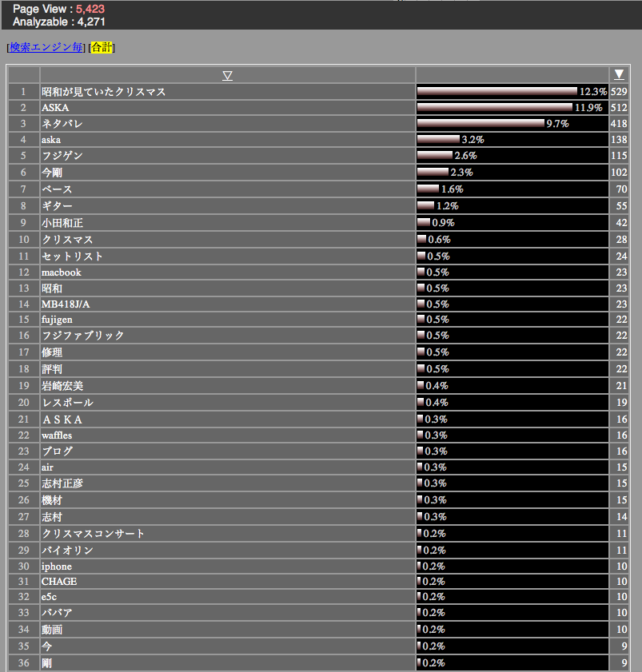Click the count 115

(619, 156)
